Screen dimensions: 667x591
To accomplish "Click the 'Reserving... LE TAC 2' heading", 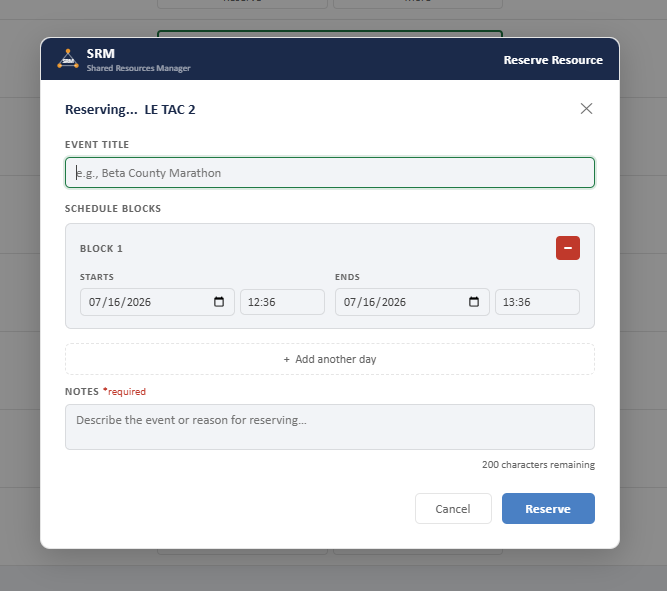I will coord(130,109).
